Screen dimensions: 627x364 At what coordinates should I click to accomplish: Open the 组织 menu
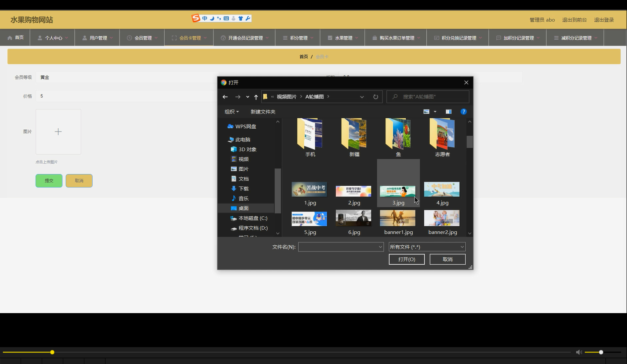232,112
